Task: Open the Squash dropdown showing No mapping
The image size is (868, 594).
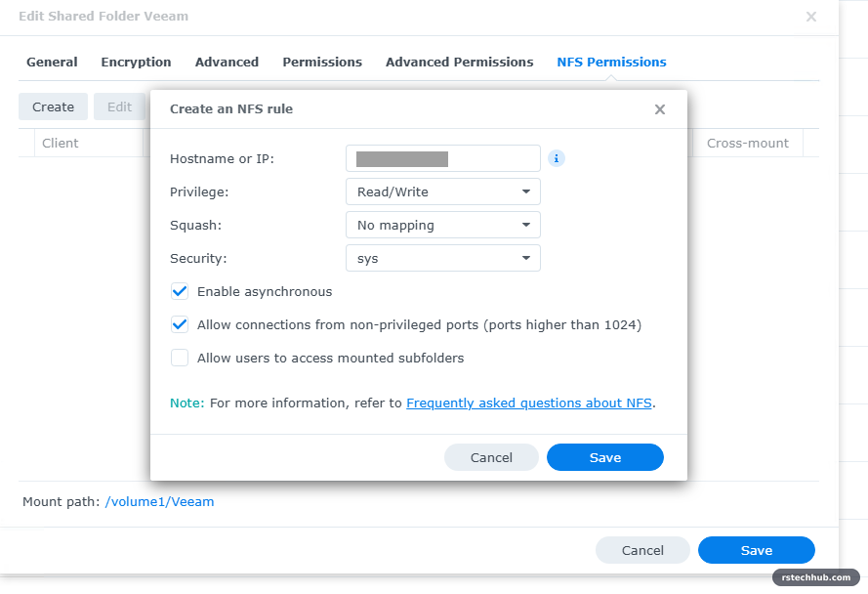Action: pos(443,225)
